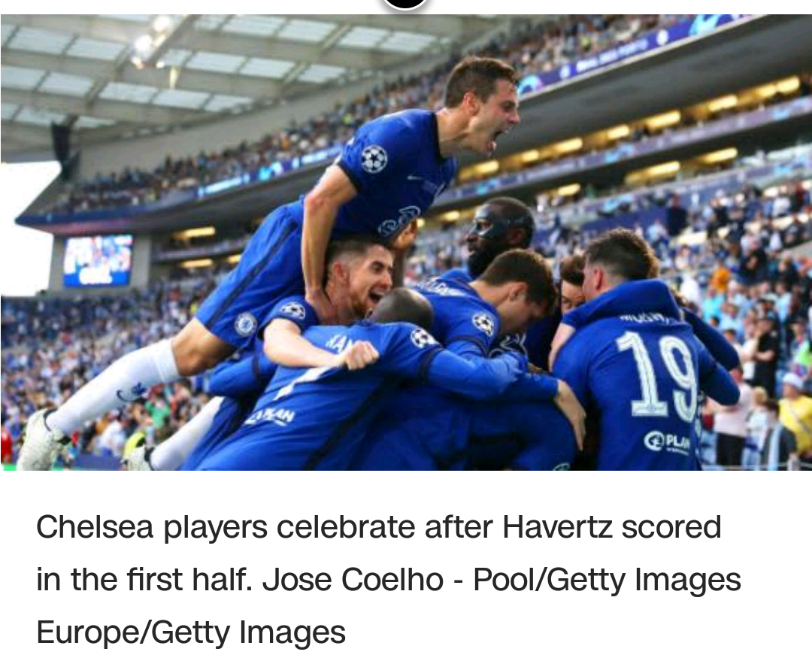
Task: Click the stadium roof lights in the photo
Action: point(151,42)
